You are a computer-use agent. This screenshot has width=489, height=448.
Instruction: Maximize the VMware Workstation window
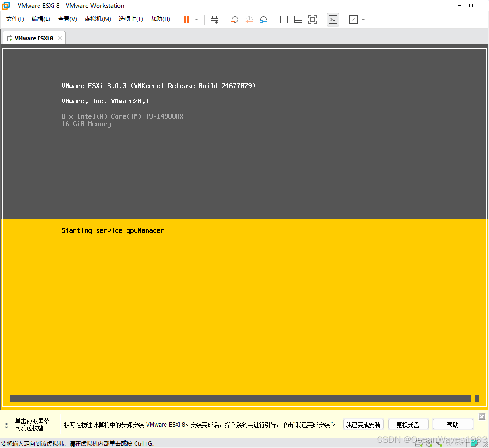click(x=471, y=5)
